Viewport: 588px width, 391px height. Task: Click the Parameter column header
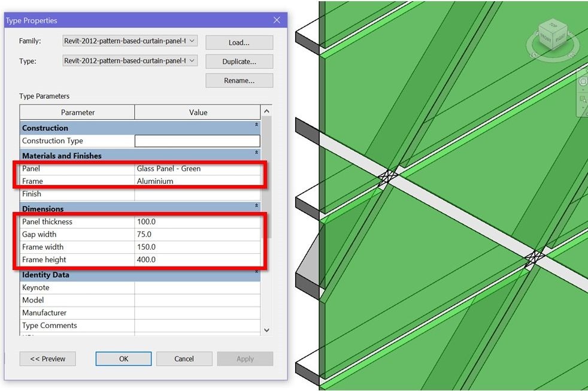click(x=77, y=113)
